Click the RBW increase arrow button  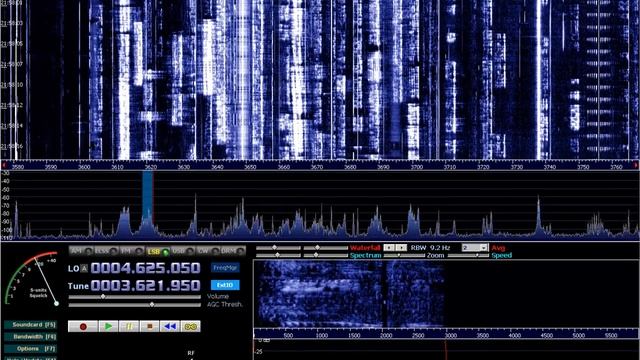tap(401, 248)
